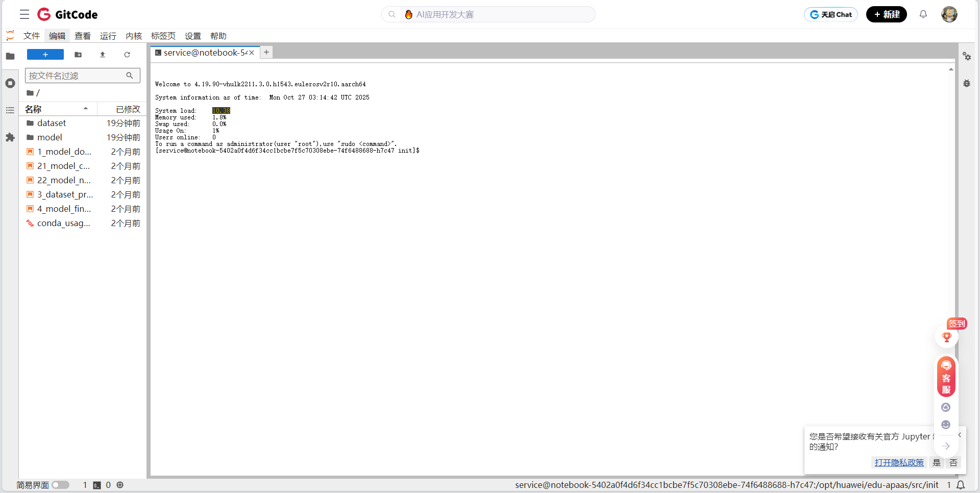Open the table of contents sidebar icon
Image resolution: width=980 pixels, height=493 pixels.
point(10,110)
